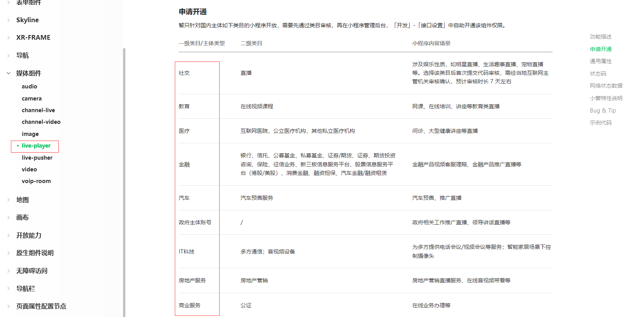The image size is (644, 317).
Task: Click the 汽车预售服务 subcategory cell
Action: tap(257, 198)
